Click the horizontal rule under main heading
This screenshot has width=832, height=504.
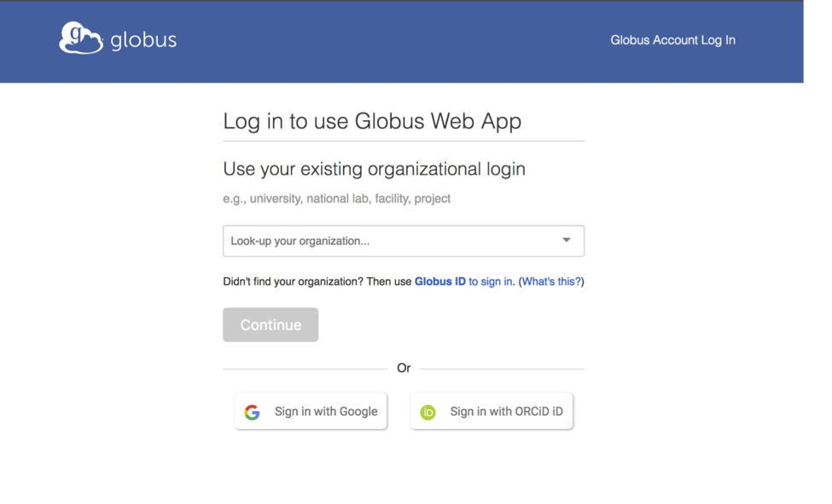[404, 141]
